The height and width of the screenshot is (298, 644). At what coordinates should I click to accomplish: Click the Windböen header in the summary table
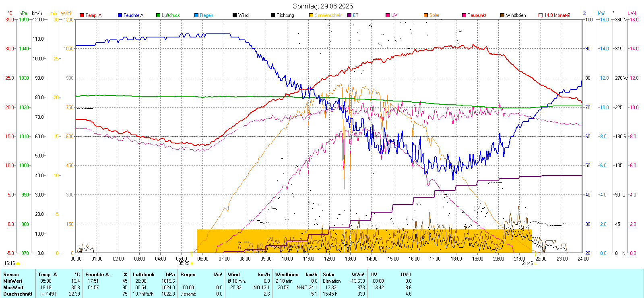click(x=287, y=275)
